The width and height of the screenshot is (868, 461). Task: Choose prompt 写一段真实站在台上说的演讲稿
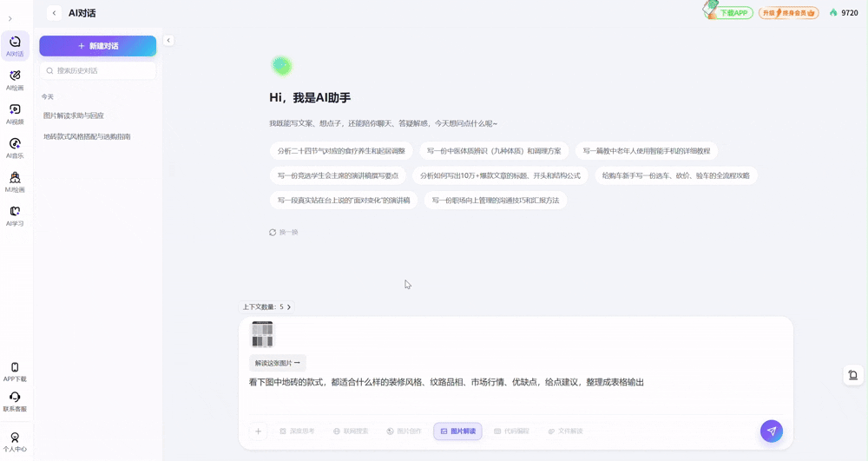point(344,201)
